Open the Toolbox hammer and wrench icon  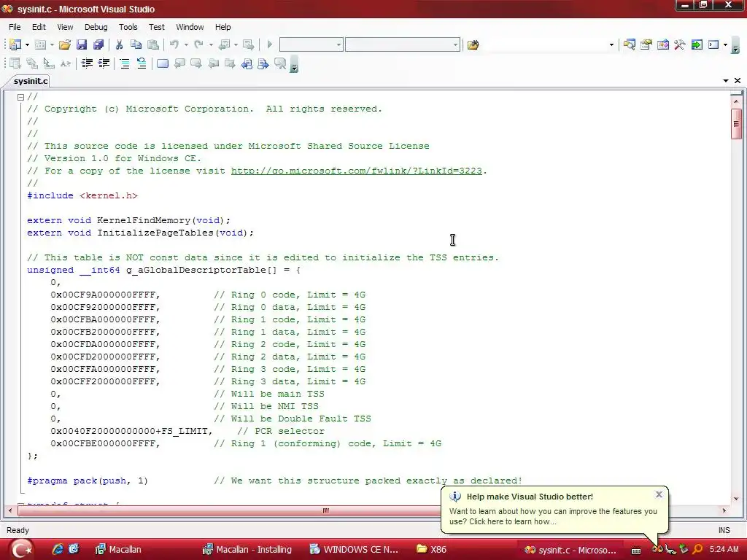coord(679,44)
